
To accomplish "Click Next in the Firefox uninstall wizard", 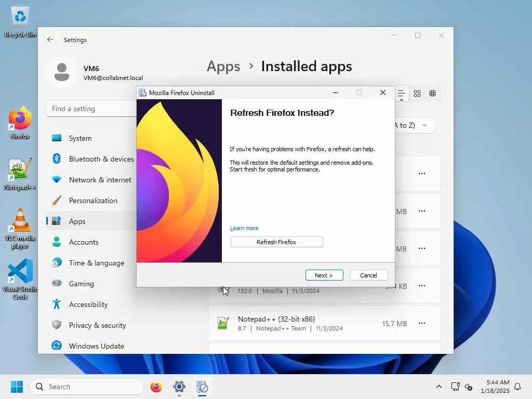I will tap(324, 275).
